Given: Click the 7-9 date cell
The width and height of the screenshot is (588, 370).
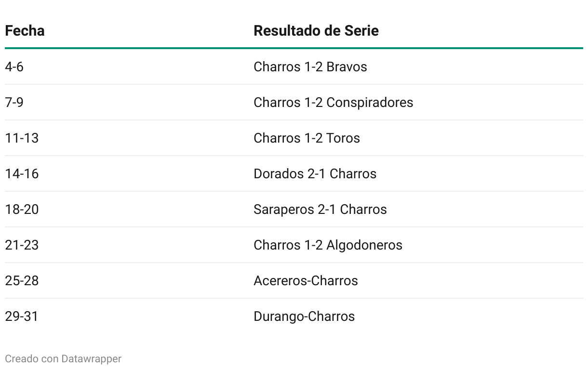Looking at the screenshot, I should [x=14, y=102].
